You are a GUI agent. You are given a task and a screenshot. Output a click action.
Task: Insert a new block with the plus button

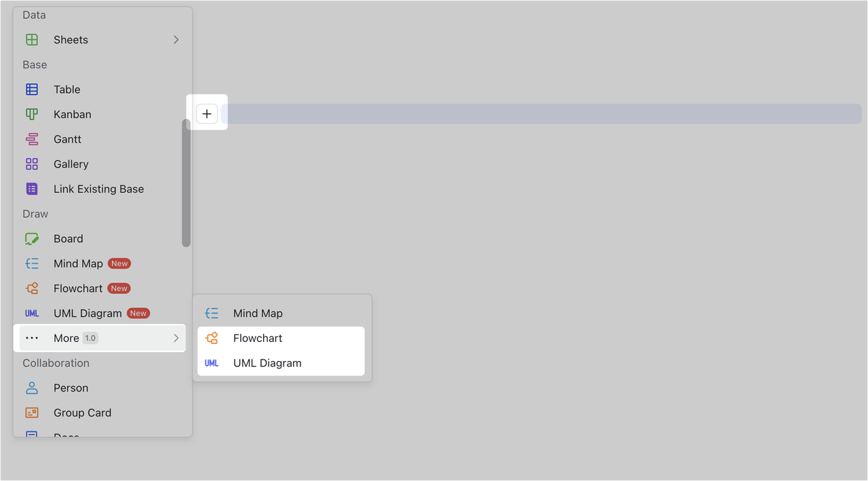pyautogui.click(x=207, y=113)
